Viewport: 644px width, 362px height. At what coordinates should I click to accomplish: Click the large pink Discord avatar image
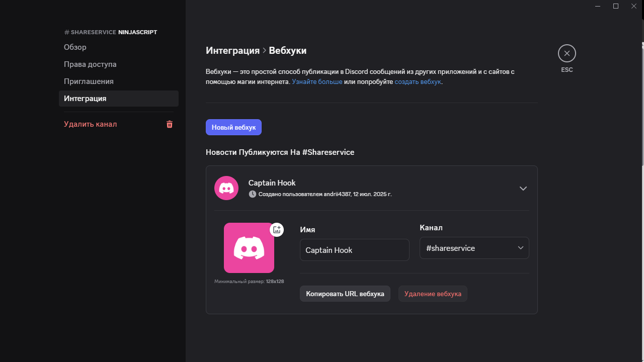click(249, 247)
